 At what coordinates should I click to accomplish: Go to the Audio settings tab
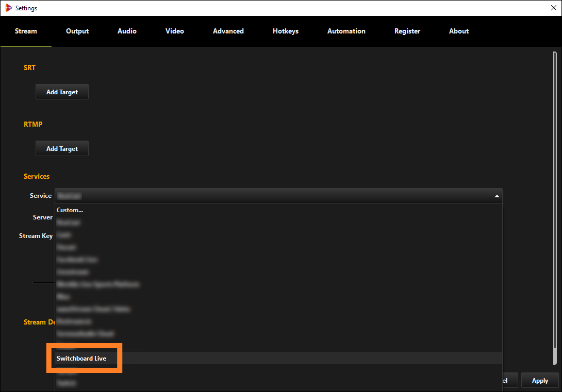tap(127, 31)
